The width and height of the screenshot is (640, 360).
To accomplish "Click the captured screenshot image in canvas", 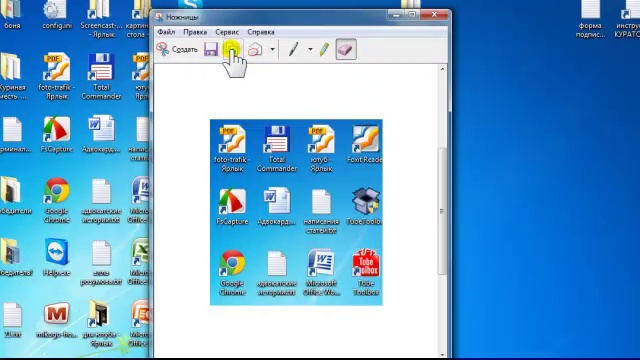I will point(296,212).
